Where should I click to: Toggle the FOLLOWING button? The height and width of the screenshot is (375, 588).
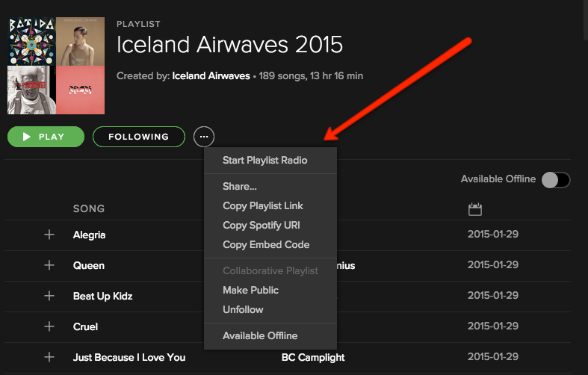pos(139,137)
